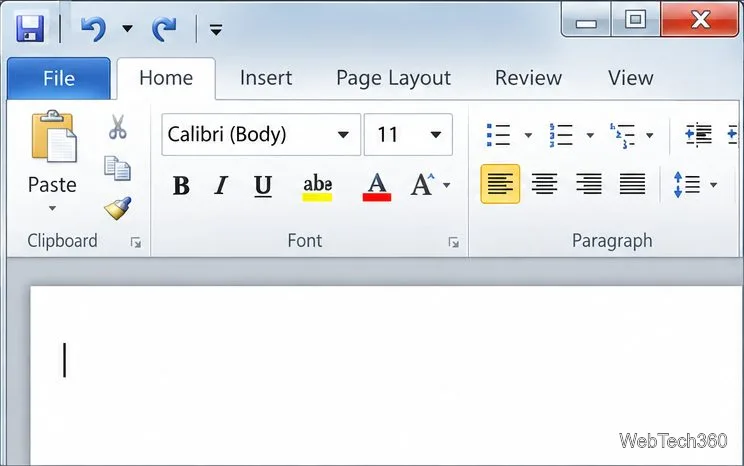Click the Line Spacing icon
This screenshot has height=466, width=744.
coord(687,185)
